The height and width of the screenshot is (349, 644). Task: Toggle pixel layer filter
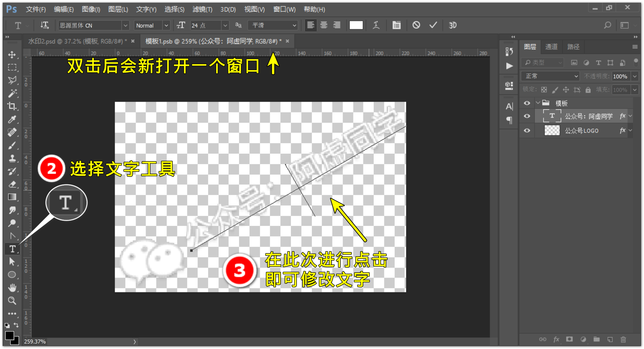pos(574,62)
